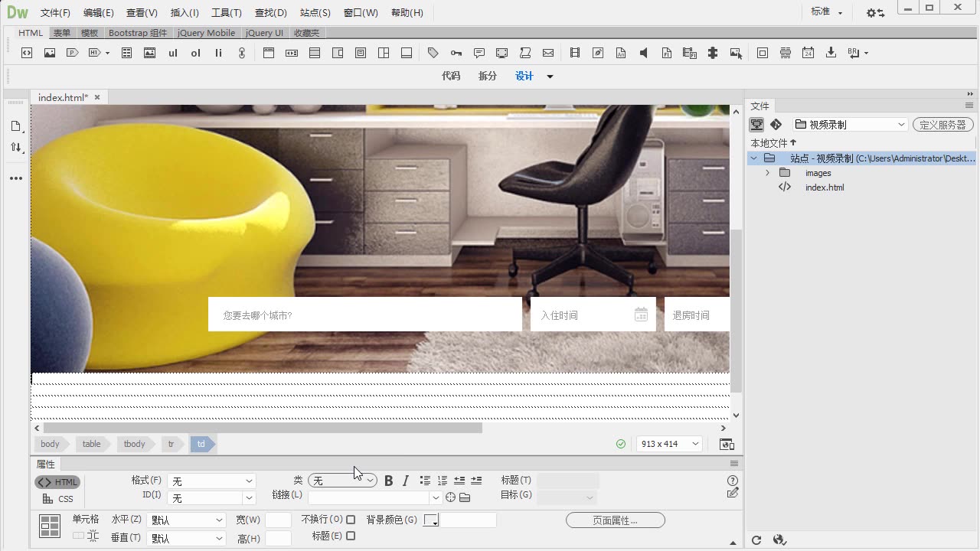Screen dimensions: 980x551
Task: Click the 页面属性... button
Action: (x=616, y=520)
